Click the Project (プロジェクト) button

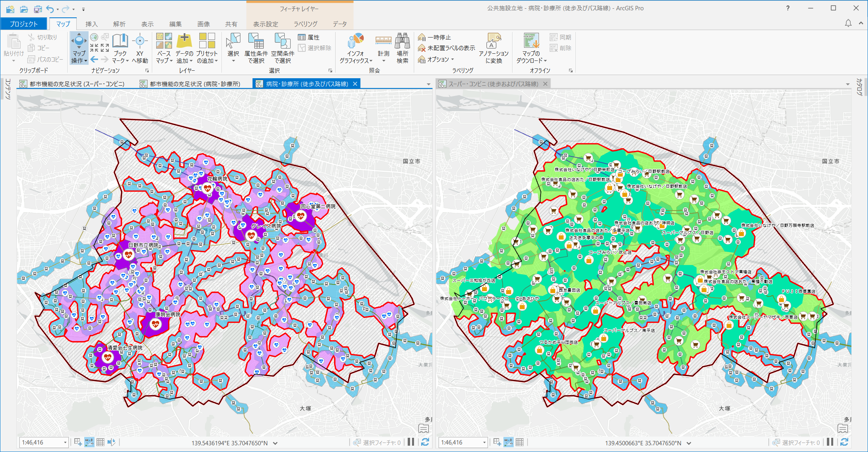coord(24,24)
